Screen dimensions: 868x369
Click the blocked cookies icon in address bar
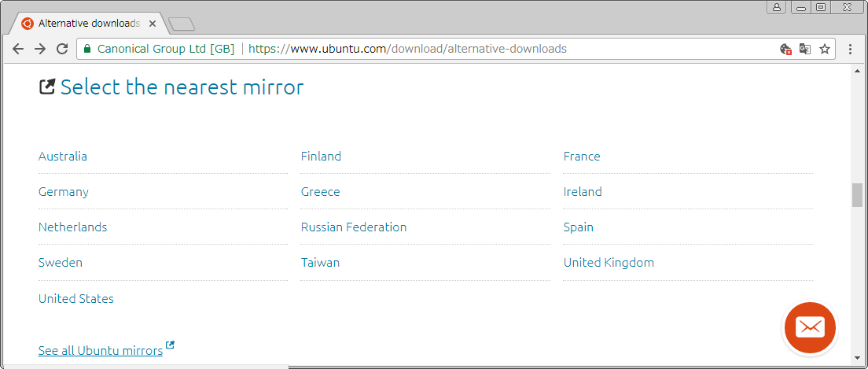click(785, 49)
